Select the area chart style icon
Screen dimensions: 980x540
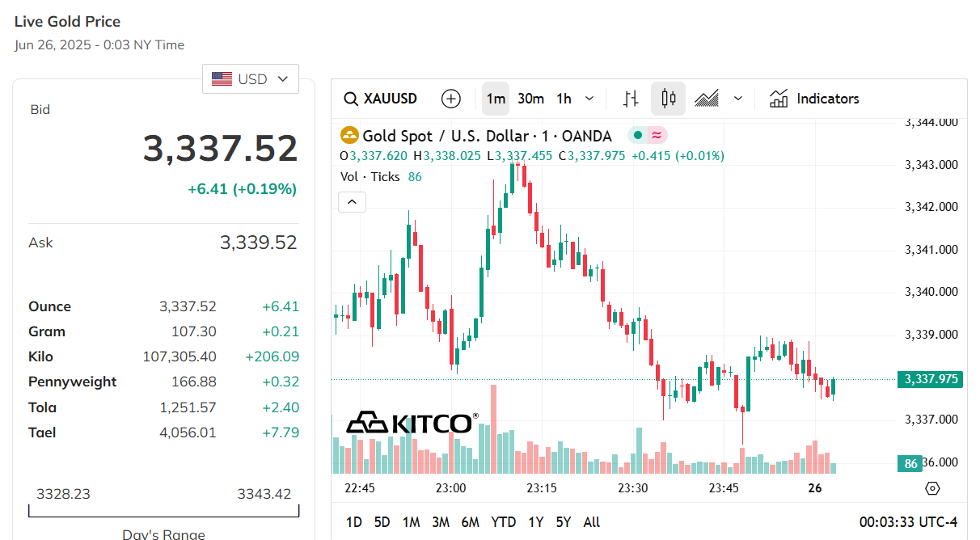click(x=707, y=99)
